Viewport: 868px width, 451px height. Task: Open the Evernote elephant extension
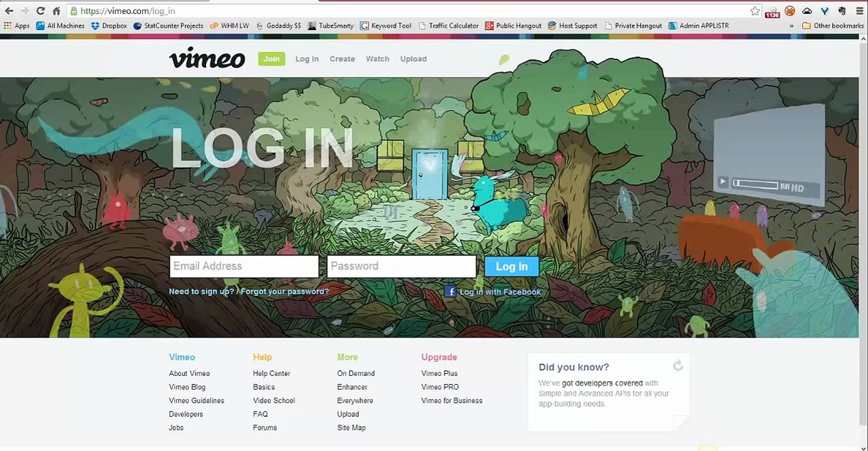click(x=842, y=11)
